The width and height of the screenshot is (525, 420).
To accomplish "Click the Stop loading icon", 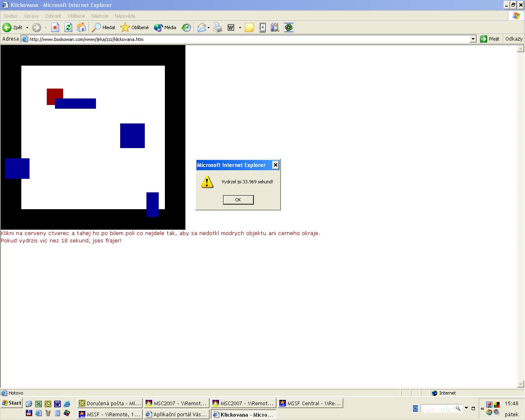I will point(55,27).
